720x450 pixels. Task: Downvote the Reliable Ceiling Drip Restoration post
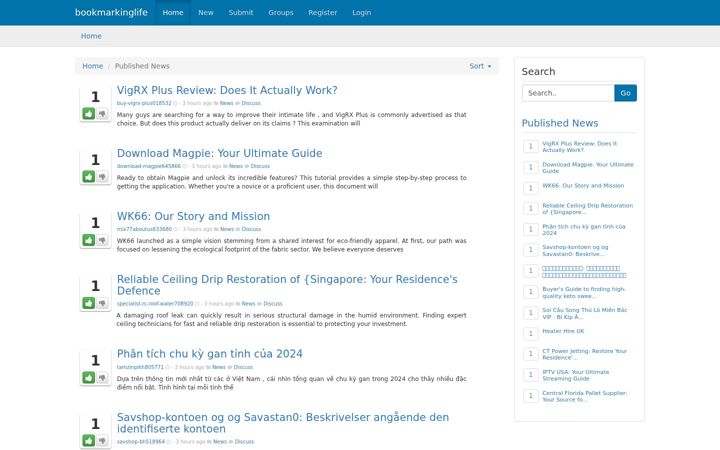tap(102, 303)
